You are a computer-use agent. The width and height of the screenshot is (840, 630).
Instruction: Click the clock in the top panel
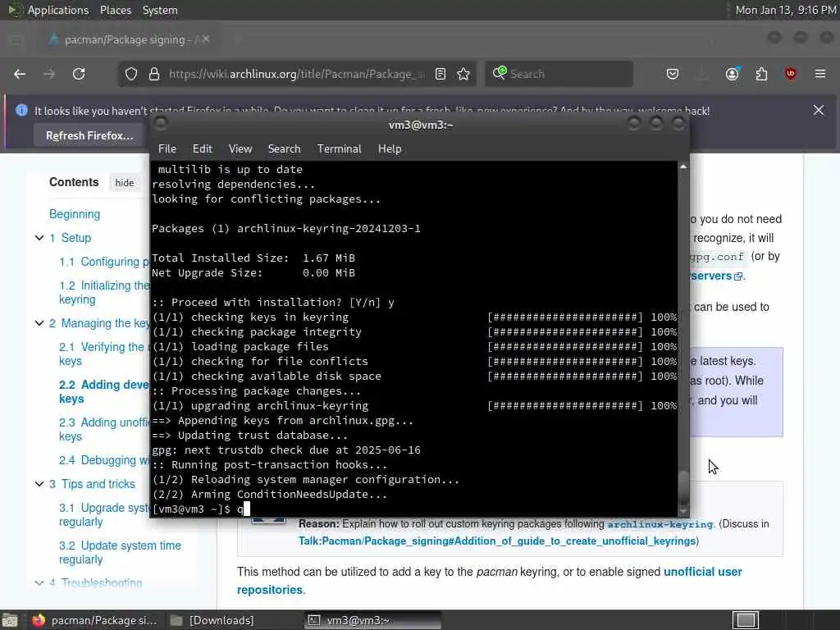(x=785, y=10)
